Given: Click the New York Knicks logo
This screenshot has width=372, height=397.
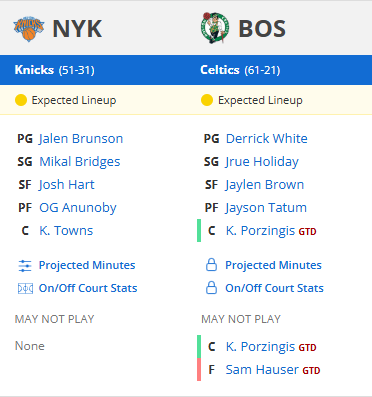Looking at the screenshot, I should (x=29, y=29).
